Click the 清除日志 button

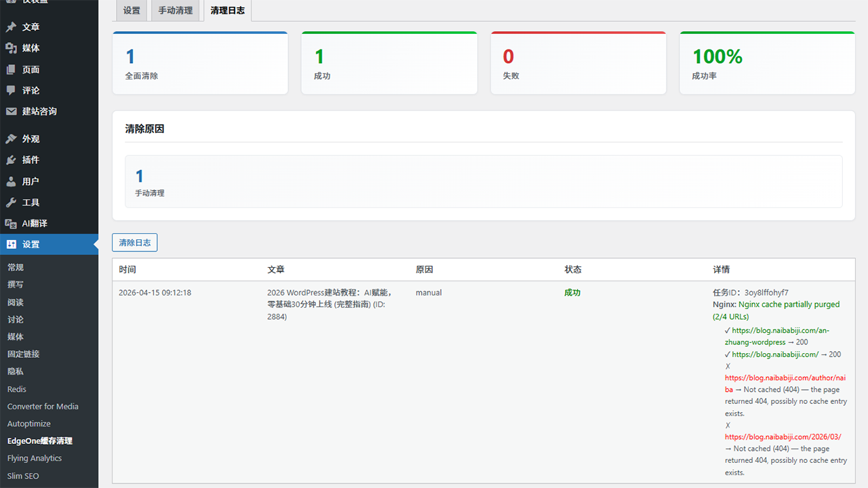pyautogui.click(x=134, y=242)
